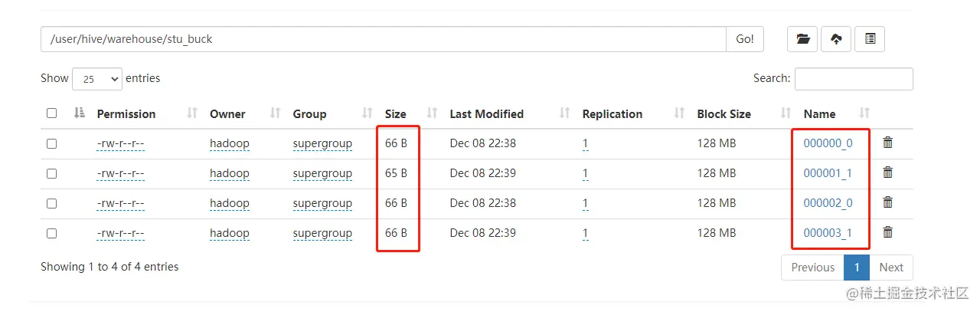Open the create directory folder icon
This screenshot has height=312, width=980.
pyautogui.click(x=802, y=39)
